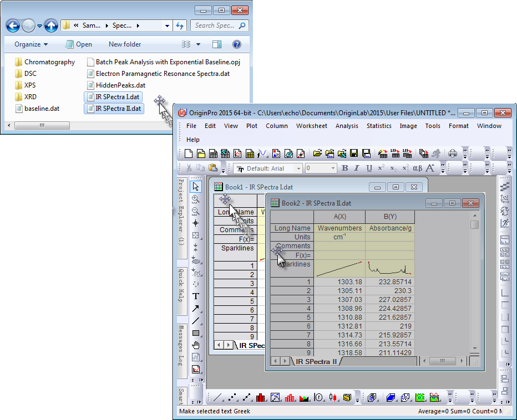The image size is (517, 420).
Task: Toggle Bold text formatting
Action: click(344, 168)
